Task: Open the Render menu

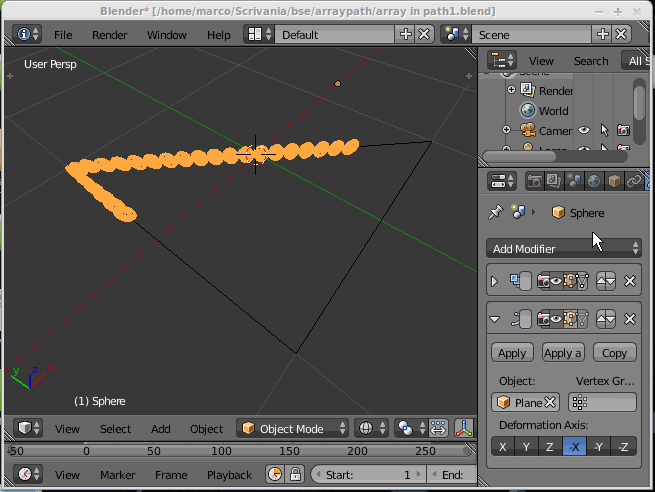Action: tap(109, 35)
